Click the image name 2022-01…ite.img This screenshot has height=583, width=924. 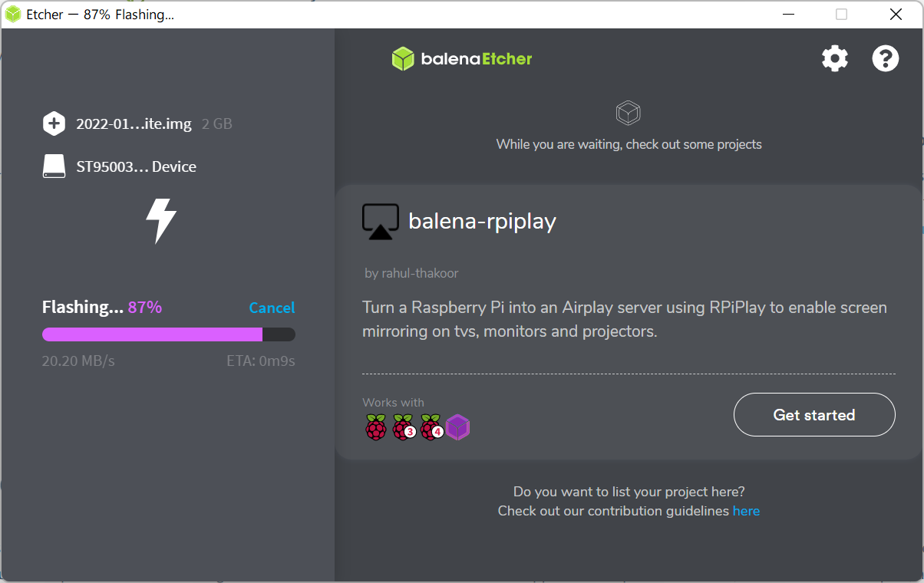(x=134, y=124)
